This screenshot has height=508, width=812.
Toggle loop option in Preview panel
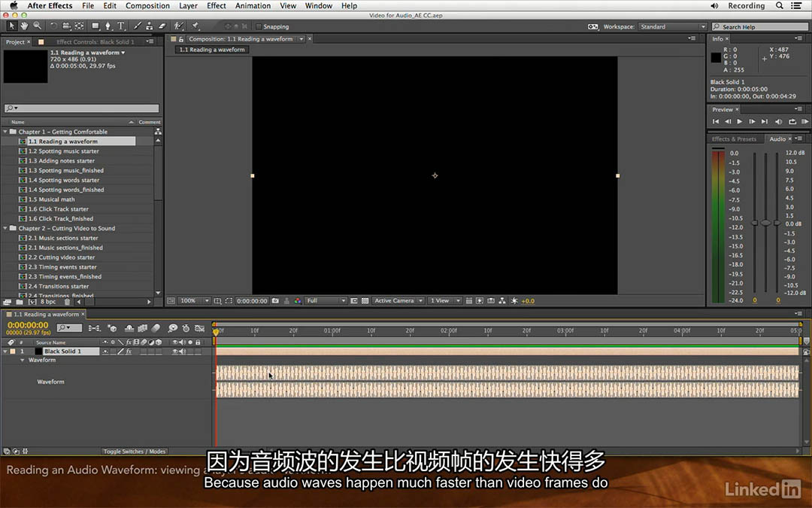tap(792, 121)
